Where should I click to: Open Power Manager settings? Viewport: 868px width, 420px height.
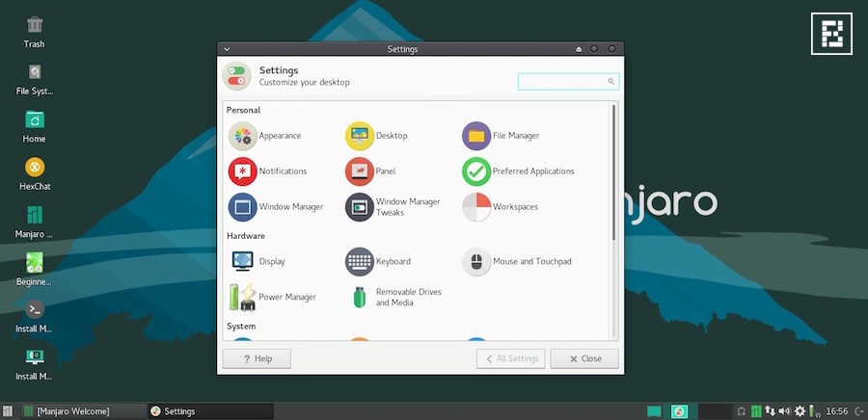click(242, 297)
